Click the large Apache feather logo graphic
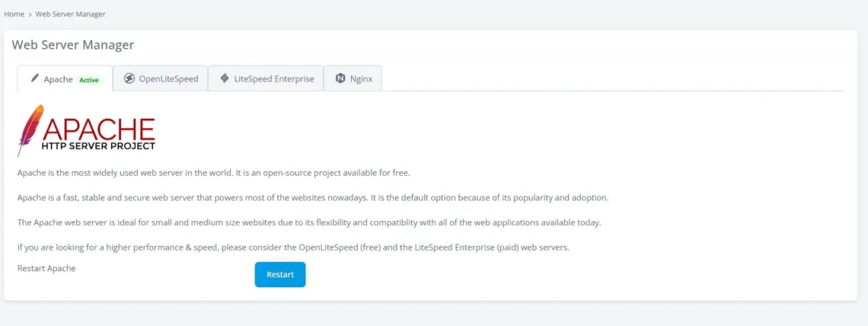Image resolution: width=868 pixels, height=326 pixels. [30, 129]
